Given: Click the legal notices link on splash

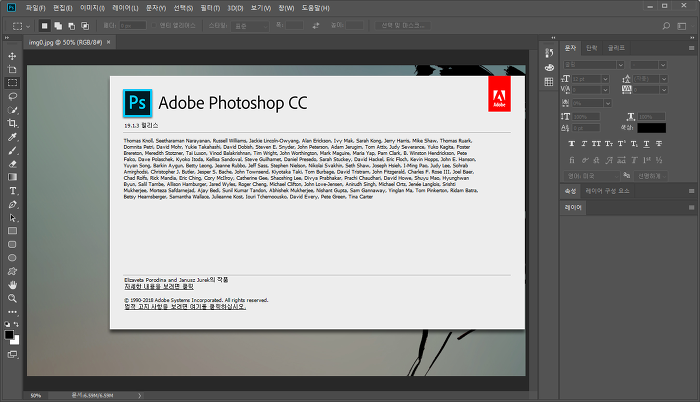Looking at the screenshot, I should (x=185, y=307).
